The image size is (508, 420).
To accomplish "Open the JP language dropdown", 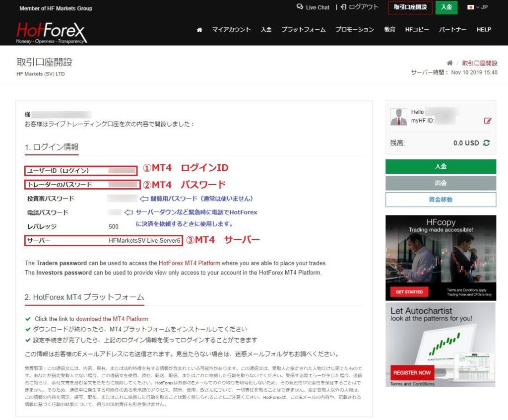I will (x=482, y=7).
